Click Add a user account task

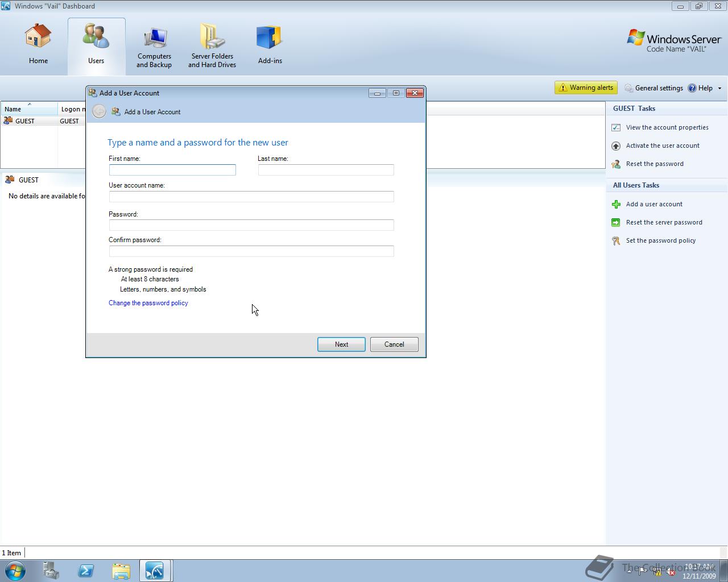point(654,204)
